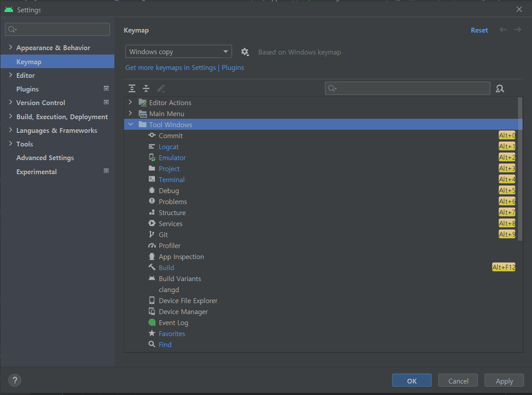Click the edit shortcut pencil icon
The width and height of the screenshot is (532, 395).
[x=161, y=88]
